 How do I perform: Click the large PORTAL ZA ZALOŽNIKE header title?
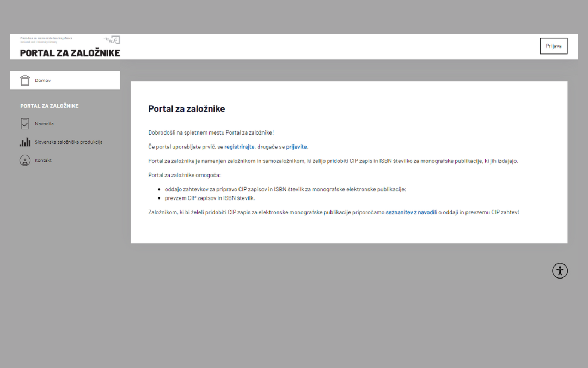70,53
